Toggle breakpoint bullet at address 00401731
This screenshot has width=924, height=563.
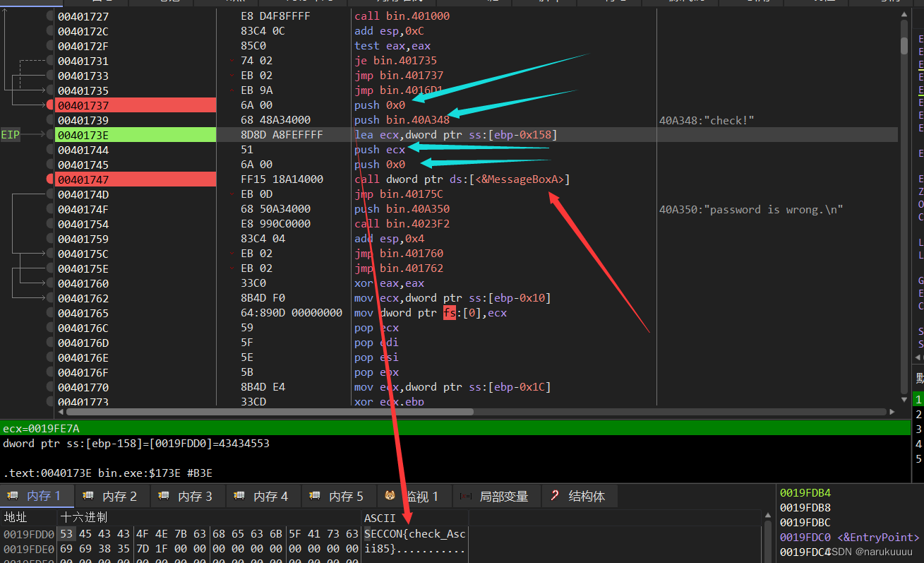50,61
